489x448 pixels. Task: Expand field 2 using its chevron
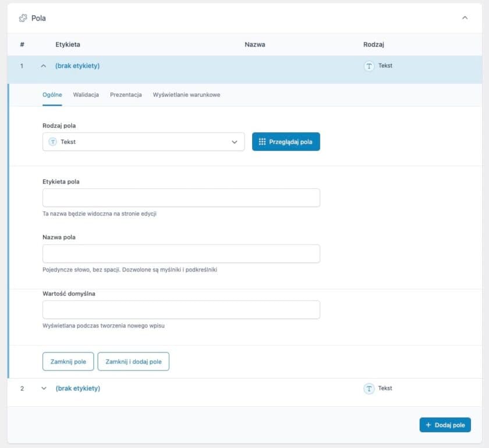pos(43,389)
